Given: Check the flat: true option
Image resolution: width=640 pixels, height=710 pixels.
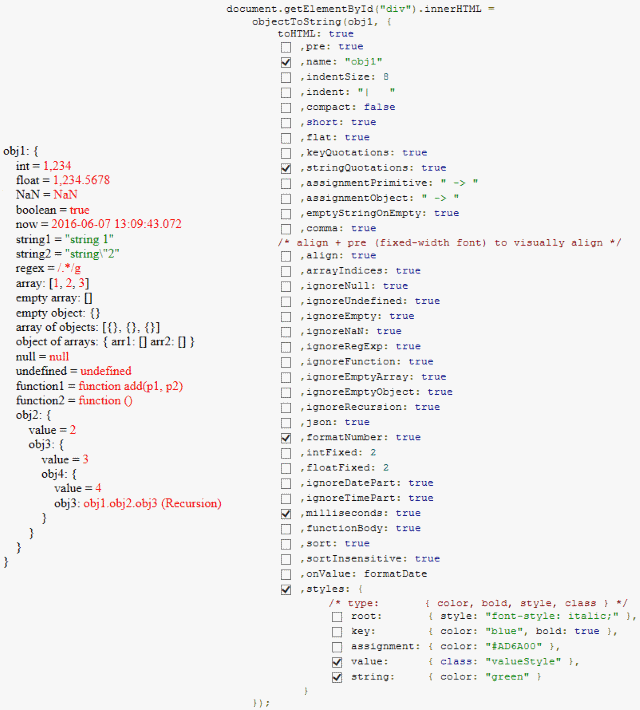Looking at the screenshot, I should click(286, 138).
